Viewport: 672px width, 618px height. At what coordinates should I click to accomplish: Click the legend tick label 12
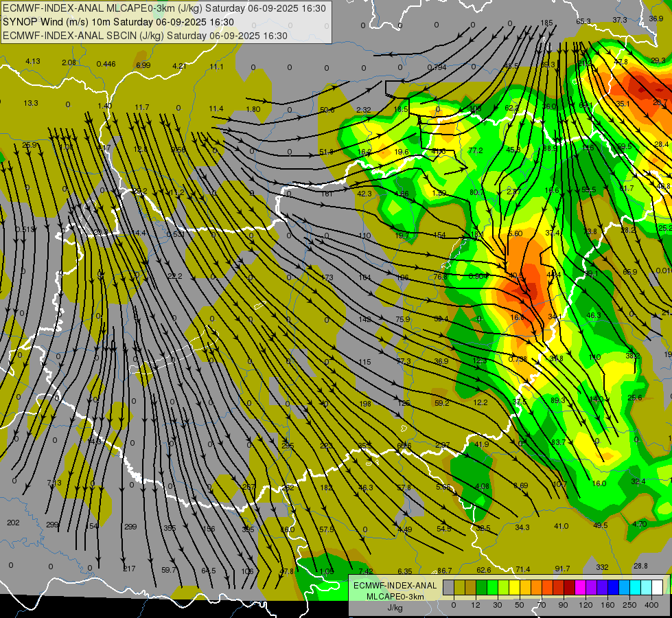coord(475,605)
